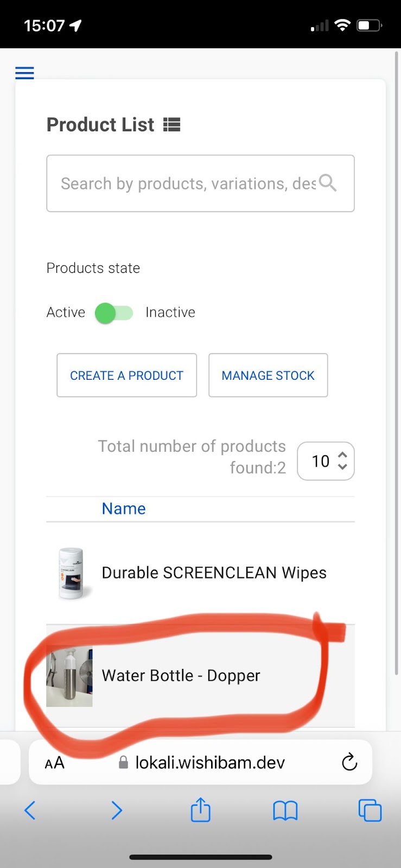This screenshot has width=401, height=868.
Task: Open the Water Bottle - Dopper row
Action: pos(181,675)
